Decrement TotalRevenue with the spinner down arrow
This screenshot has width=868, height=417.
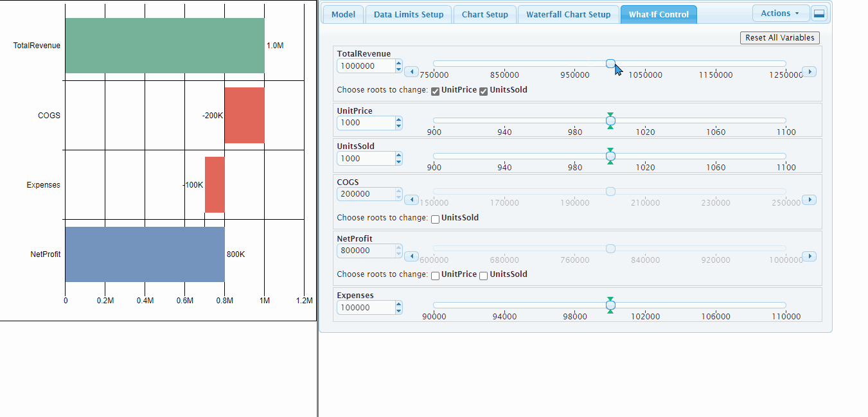tap(399, 69)
